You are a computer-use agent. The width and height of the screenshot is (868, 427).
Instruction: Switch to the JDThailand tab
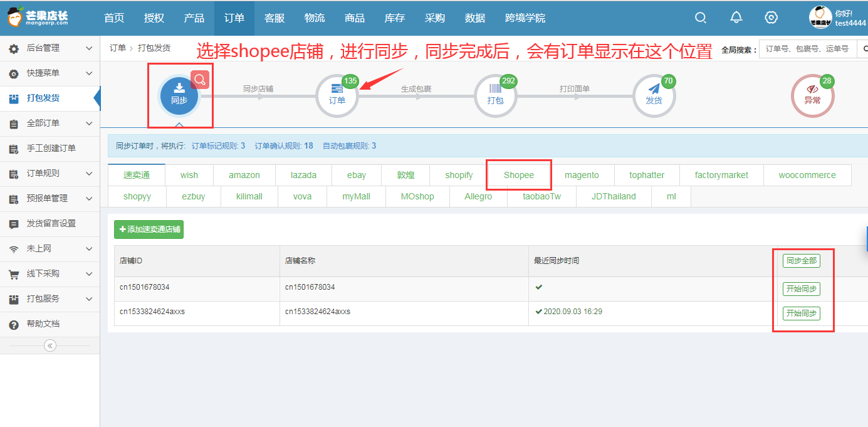(x=614, y=196)
